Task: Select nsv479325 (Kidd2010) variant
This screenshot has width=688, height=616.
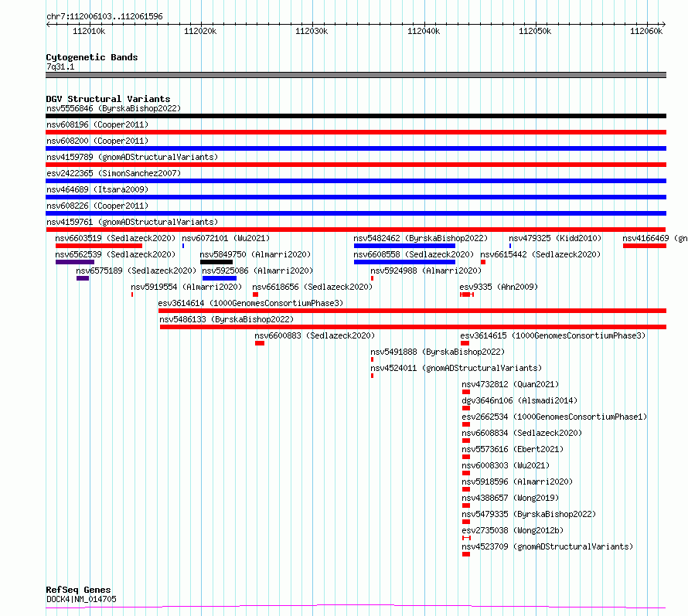Action: click(x=555, y=238)
